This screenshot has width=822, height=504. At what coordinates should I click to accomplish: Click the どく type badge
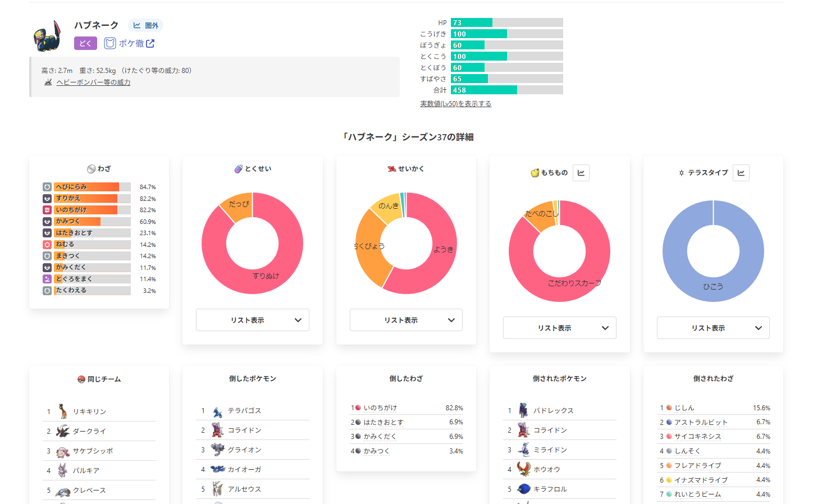(x=85, y=43)
